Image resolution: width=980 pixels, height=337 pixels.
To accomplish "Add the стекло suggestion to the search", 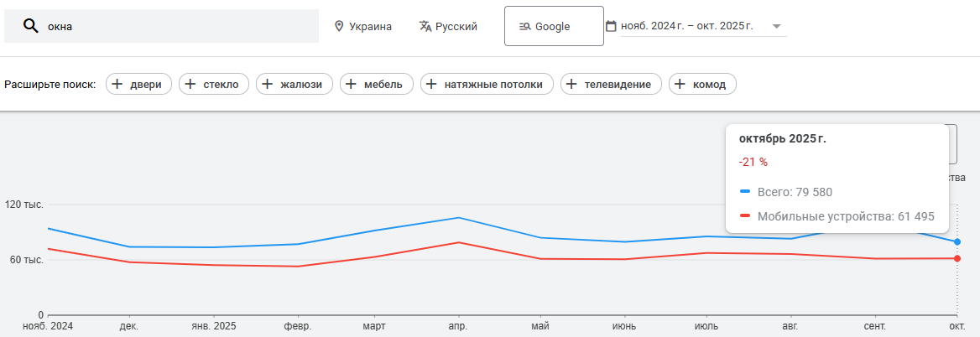I will [x=213, y=84].
